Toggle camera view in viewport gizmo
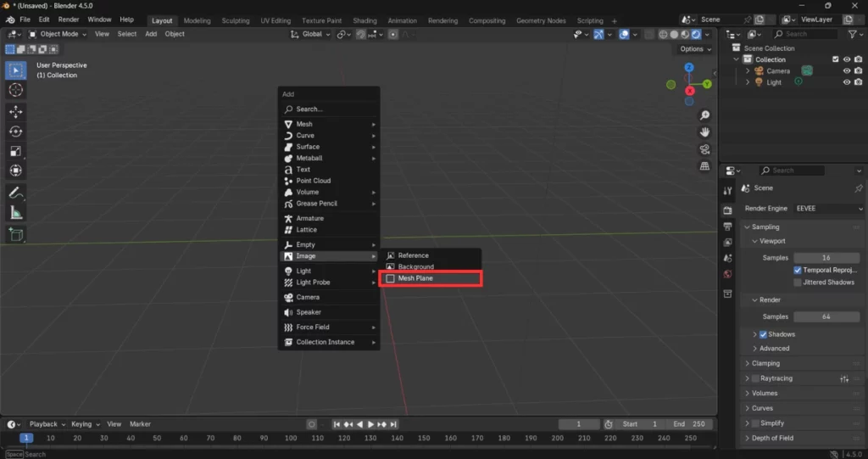The width and height of the screenshot is (868, 459). tap(704, 149)
